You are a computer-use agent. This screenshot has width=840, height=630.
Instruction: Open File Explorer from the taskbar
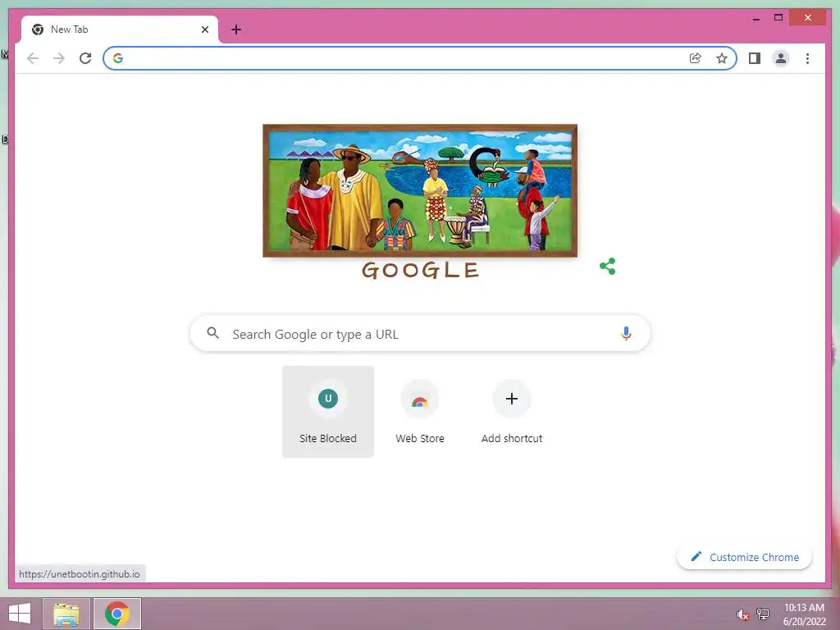click(x=66, y=614)
